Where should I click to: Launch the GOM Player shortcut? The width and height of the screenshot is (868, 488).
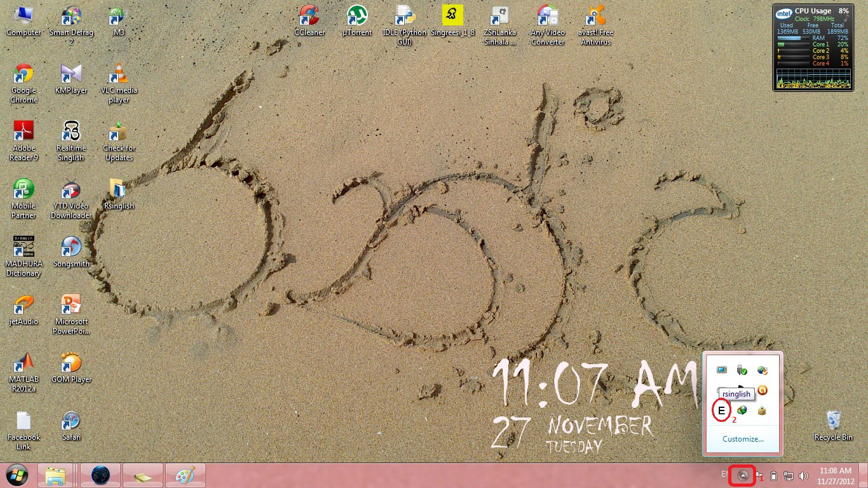coord(71,369)
